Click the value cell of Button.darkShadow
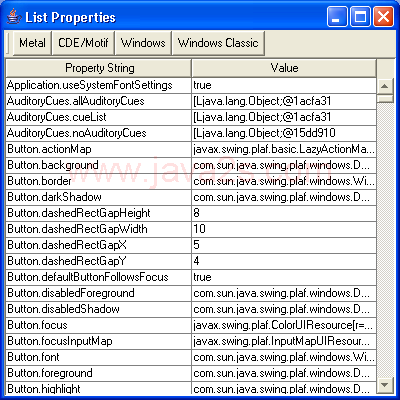 284,197
